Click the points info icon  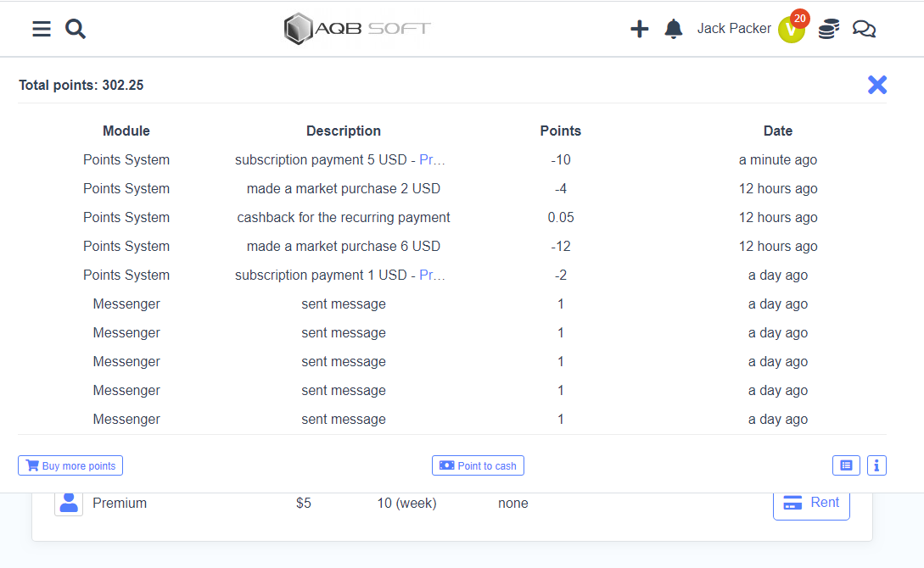876,465
